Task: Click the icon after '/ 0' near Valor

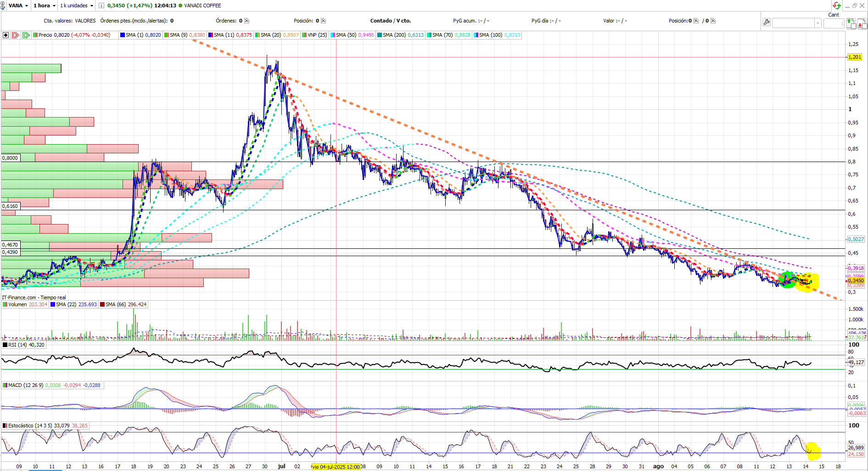Action: [x=713, y=21]
